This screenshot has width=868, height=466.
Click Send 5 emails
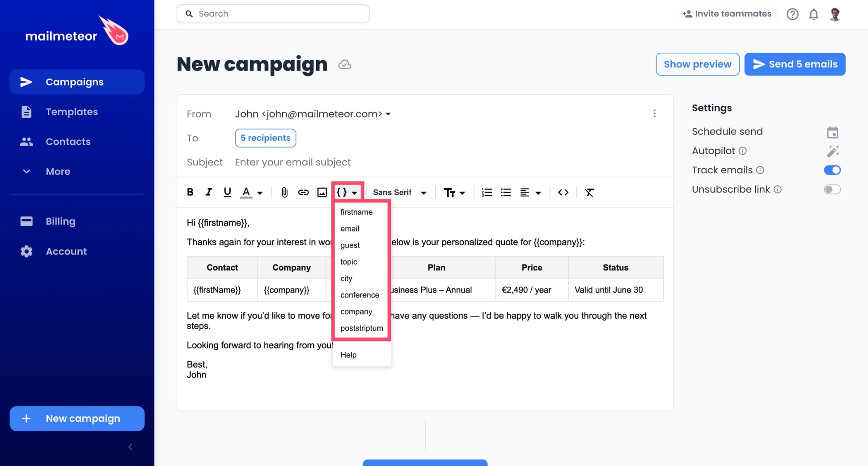pyautogui.click(x=795, y=64)
